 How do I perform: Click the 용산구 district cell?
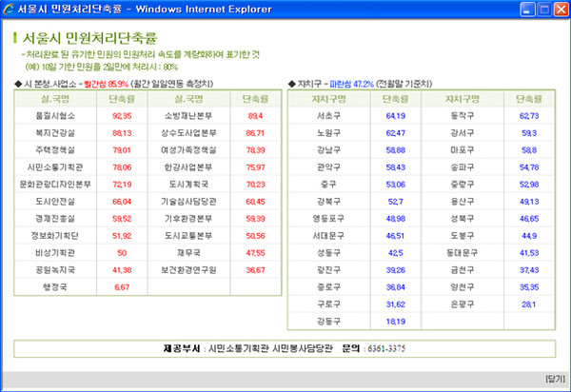[x=463, y=202]
